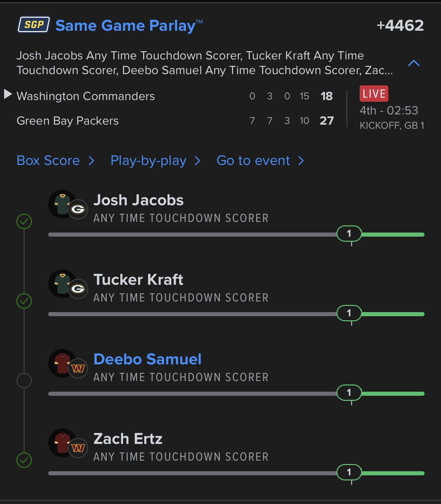The height and width of the screenshot is (504, 441).
Task: Collapse the parlay legs with the chevron
Action: 414,63
